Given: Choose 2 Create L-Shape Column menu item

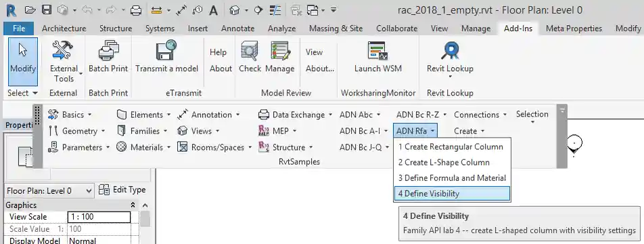Looking at the screenshot, I should click(452, 162).
